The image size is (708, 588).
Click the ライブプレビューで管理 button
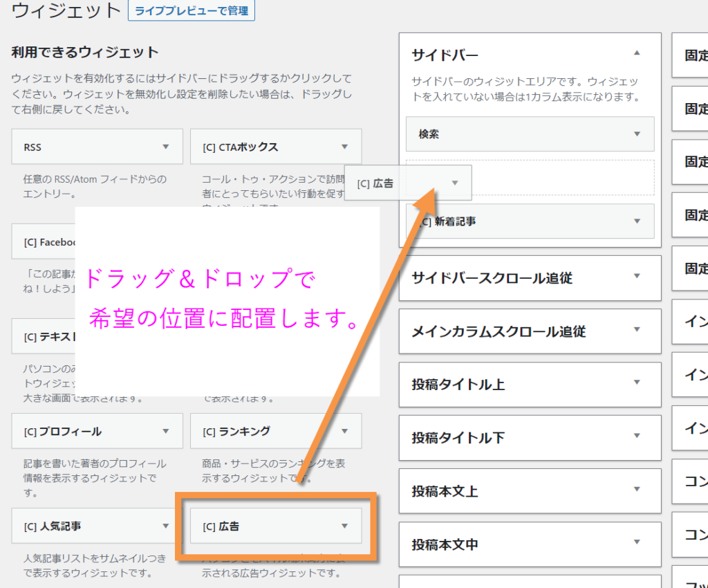click(x=192, y=11)
